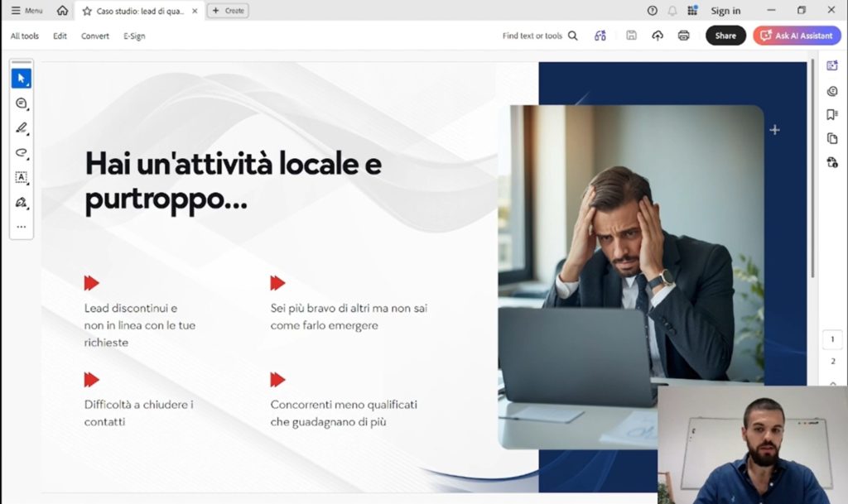The width and height of the screenshot is (848, 504).
Task: Click the presenter webcam overlay
Action: 752,444
